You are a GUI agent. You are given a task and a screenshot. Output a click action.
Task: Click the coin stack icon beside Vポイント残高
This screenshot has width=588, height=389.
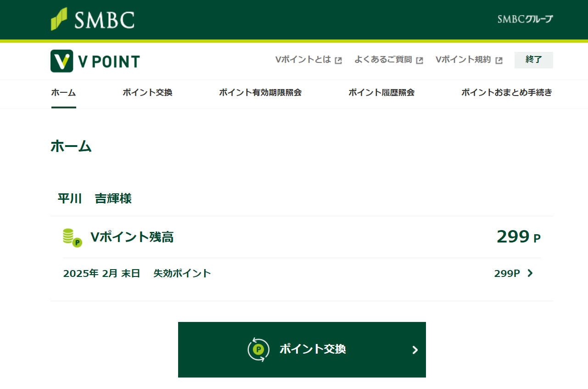(72, 237)
